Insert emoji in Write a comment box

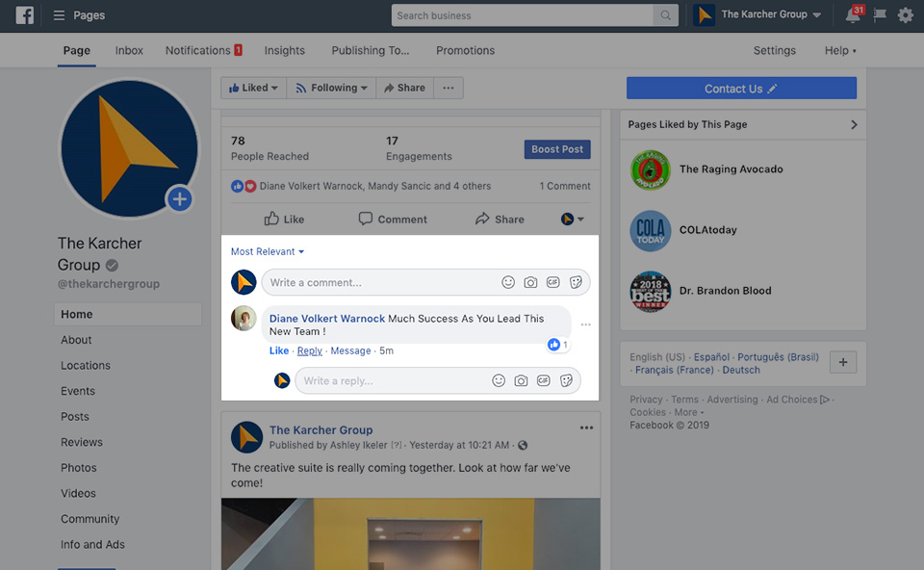coord(508,282)
